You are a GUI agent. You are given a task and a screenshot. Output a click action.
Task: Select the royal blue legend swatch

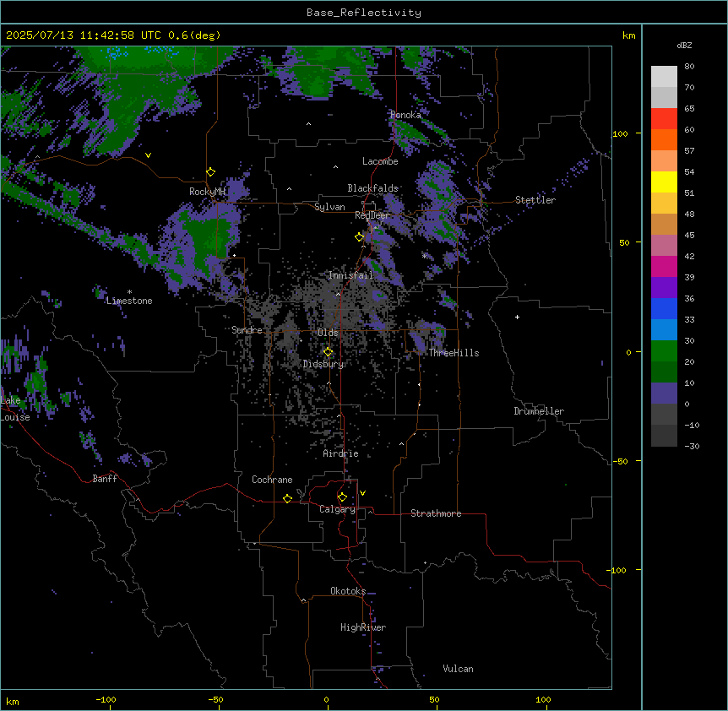pos(664,308)
